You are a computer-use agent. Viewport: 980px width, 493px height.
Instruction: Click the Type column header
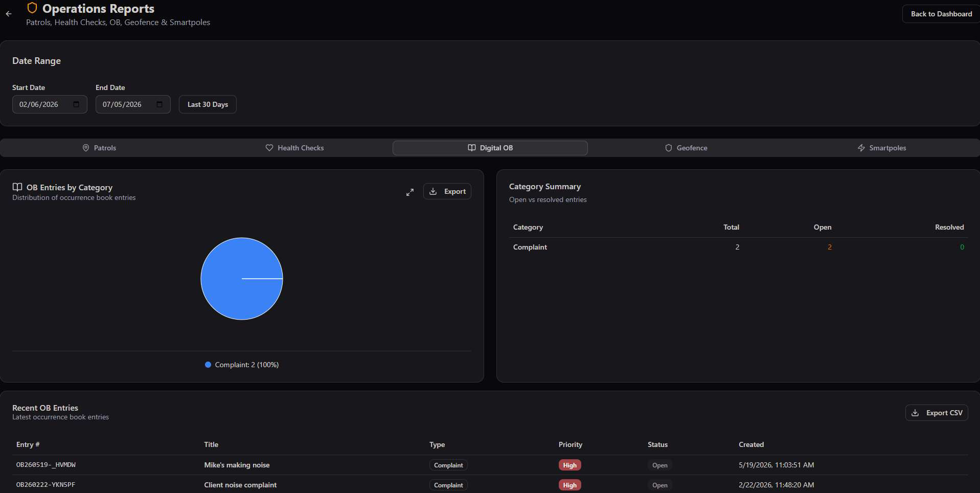coord(437,444)
